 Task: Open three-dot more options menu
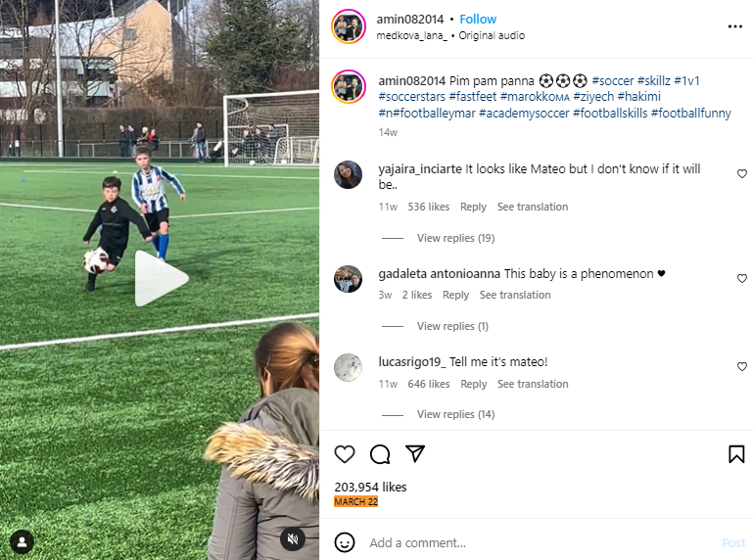pyautogui.click(x=734, y=26)
